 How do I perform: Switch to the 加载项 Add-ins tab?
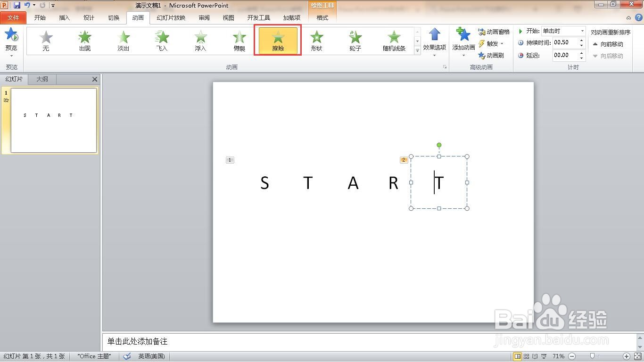[x=292, y=18]
